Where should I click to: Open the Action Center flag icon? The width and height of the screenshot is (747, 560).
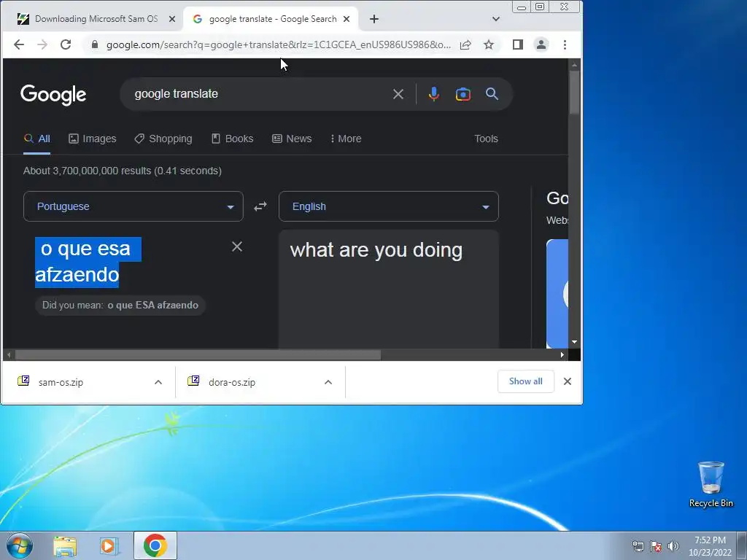(656, 546)
